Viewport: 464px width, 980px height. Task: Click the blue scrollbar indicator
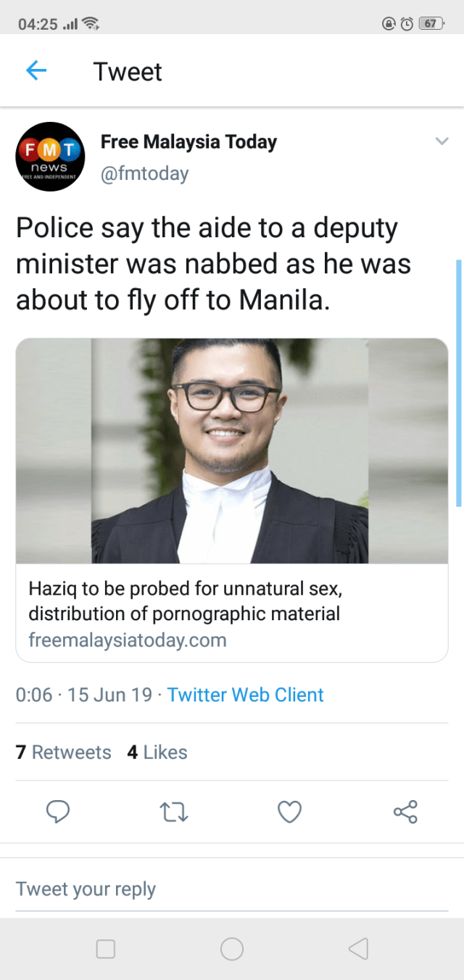(458, 382)
